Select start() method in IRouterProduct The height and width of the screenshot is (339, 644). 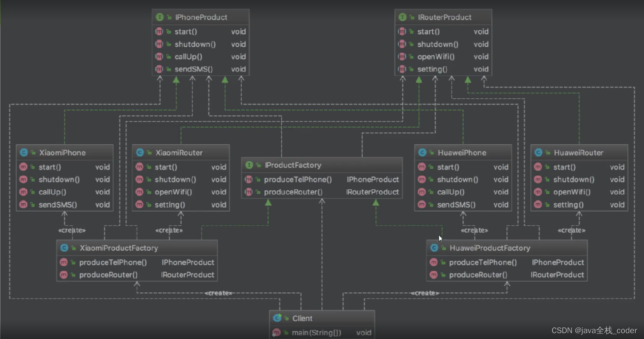tap(443, 31)
